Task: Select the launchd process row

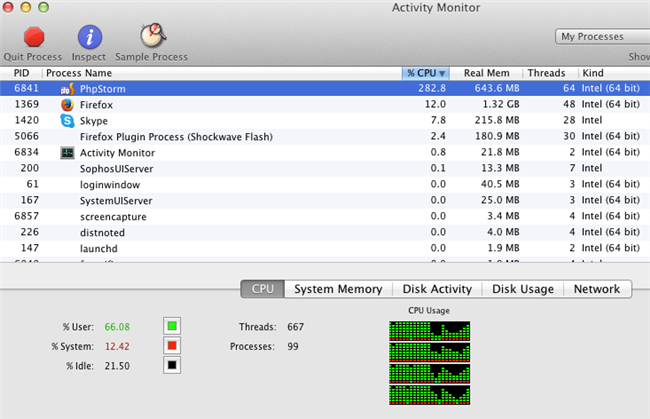Action: pyautogui.click(x=325, y=248)
